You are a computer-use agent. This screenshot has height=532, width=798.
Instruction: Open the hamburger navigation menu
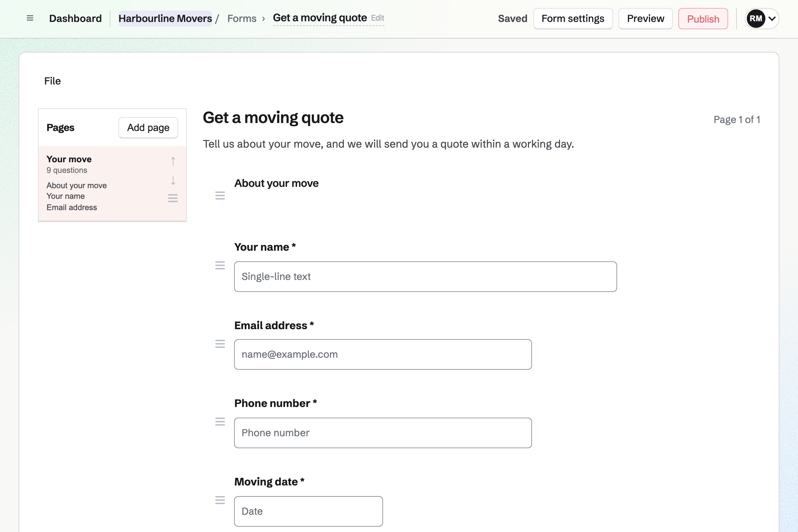point(30,18)
